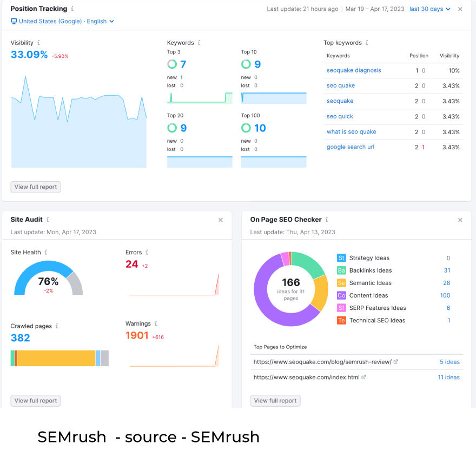The width and height of the screenshot is (476, 463).
Task: Open Backlinks Ideas count 31
Action: coord(447,270)
